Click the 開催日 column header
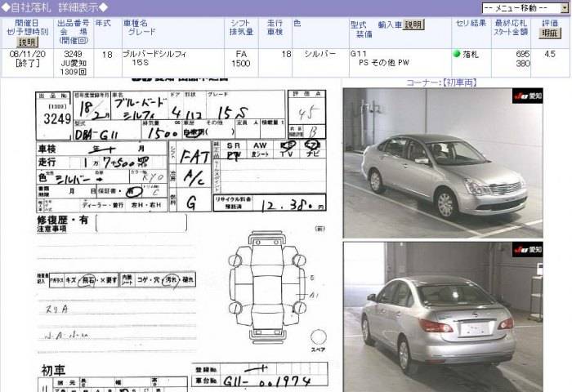This screenshot has height=392, width=572. 27,23
